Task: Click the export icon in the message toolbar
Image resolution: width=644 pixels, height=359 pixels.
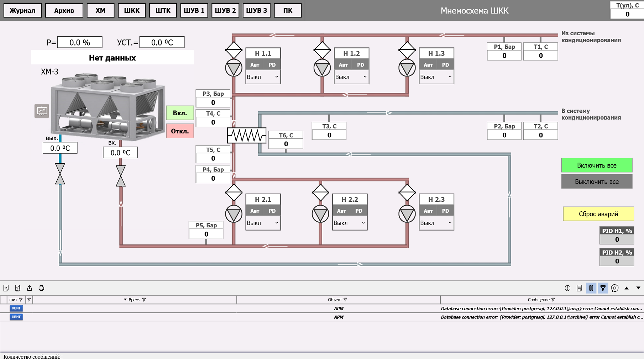Action: click(x=30, y=288)
